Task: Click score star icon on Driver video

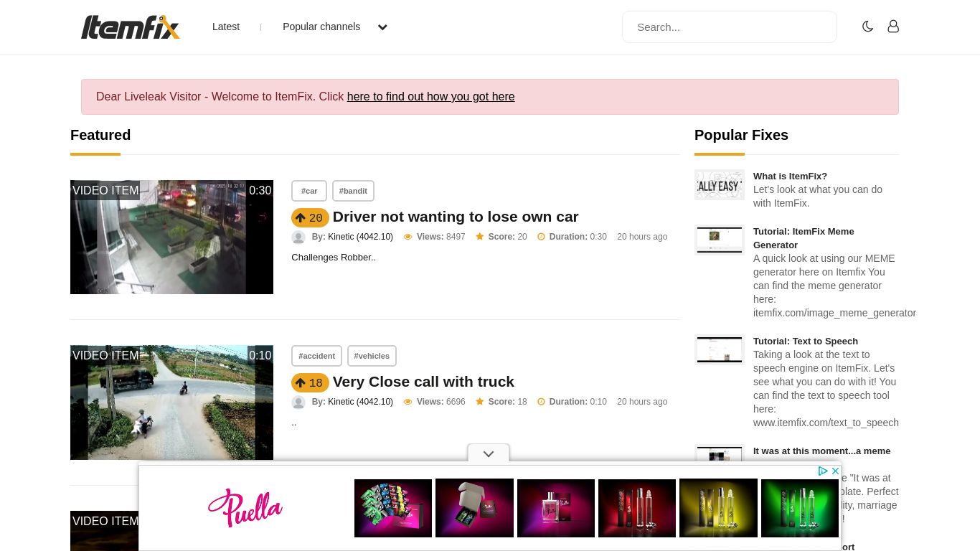Action: (479, 237)
